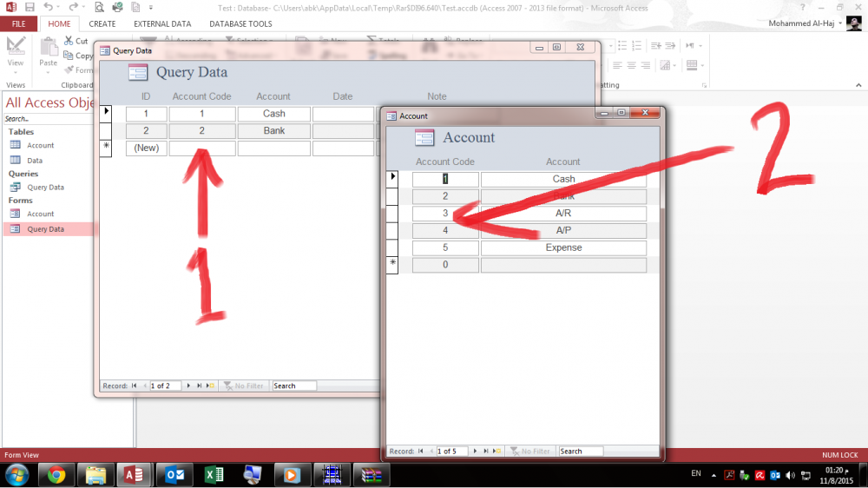The width and height of the screenshot is (868, 488).
Task: Click the align left icon
Action: tap(617, 65)
